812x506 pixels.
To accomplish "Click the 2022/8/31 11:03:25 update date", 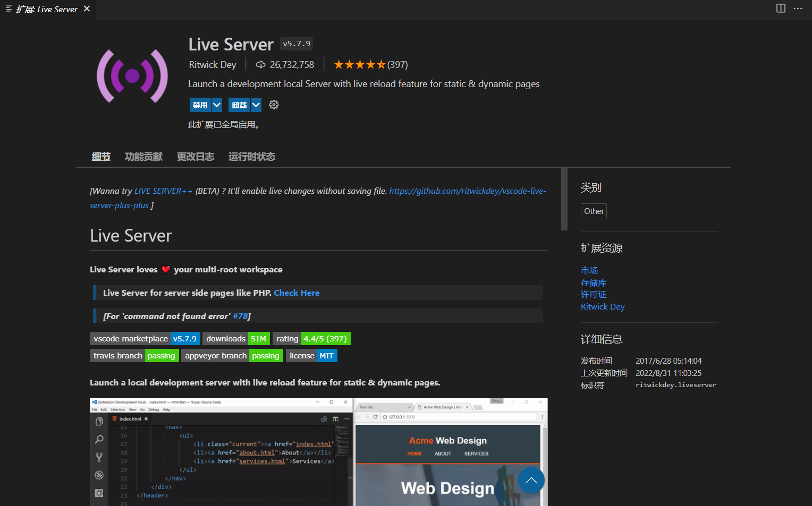I will pyautogui.click(x=669, y=373).
